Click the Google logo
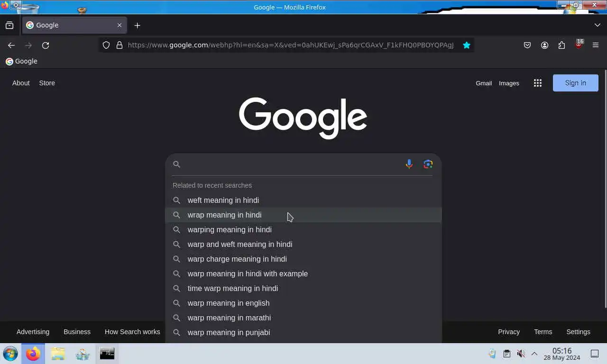607x364 pixels. pos(303,118)
